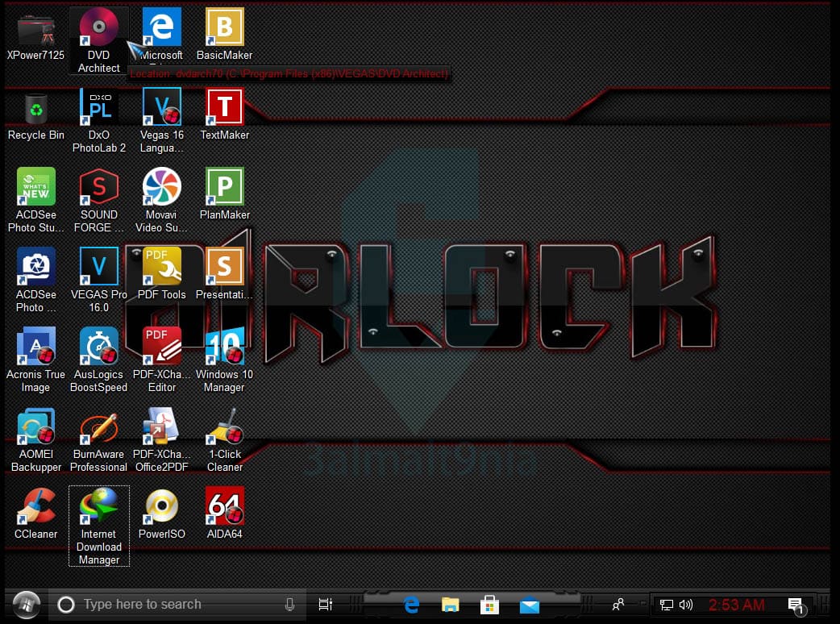Select the AusLogics BoostSpeed shortcut

click(x=99, y=360)
